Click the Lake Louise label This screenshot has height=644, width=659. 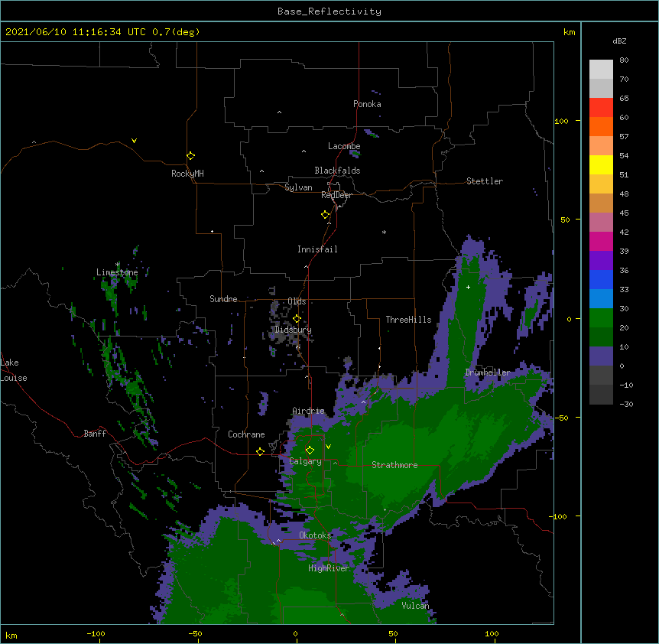(14, 370)
